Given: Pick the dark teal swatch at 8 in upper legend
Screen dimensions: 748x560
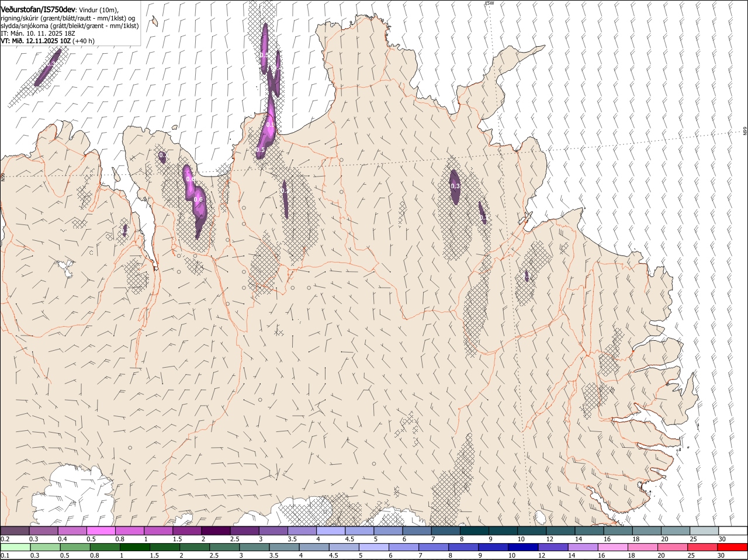Looking at the screenshot, I should tap(475, 530).
